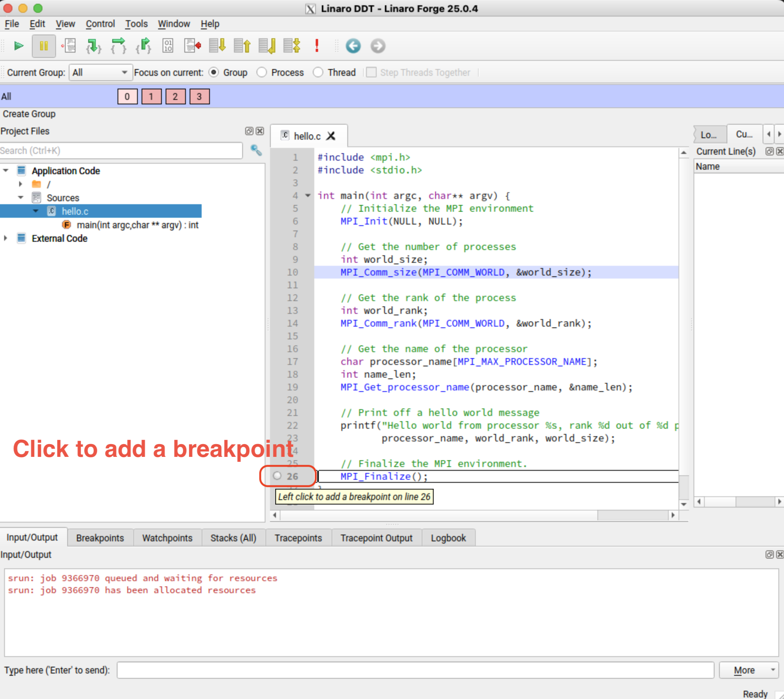Click the Add Breakpoint toolbar icon

click(x=69, y=46)
